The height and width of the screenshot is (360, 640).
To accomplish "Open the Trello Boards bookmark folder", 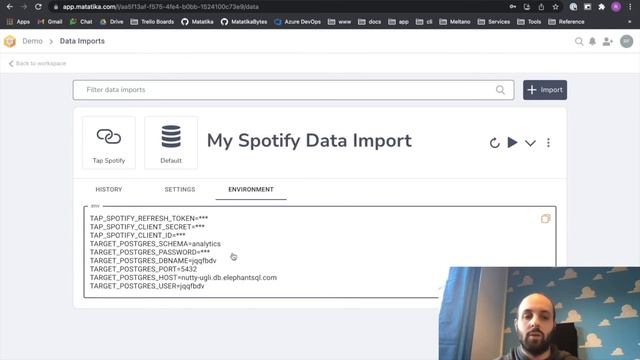I will (x=152, y=22).
